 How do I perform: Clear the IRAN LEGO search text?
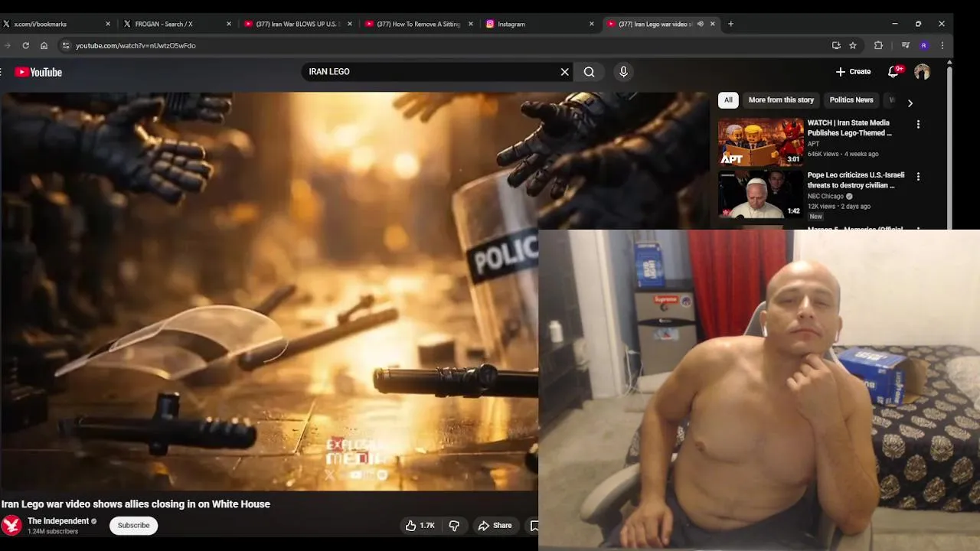coord(565,72)
